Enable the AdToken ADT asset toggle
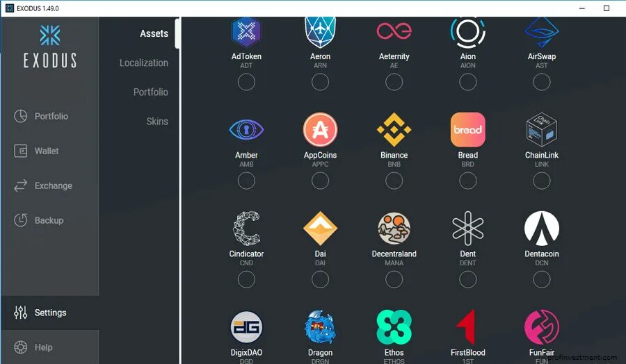The height and width of the screenshot is (364, 626). click(x=246, y=82)
